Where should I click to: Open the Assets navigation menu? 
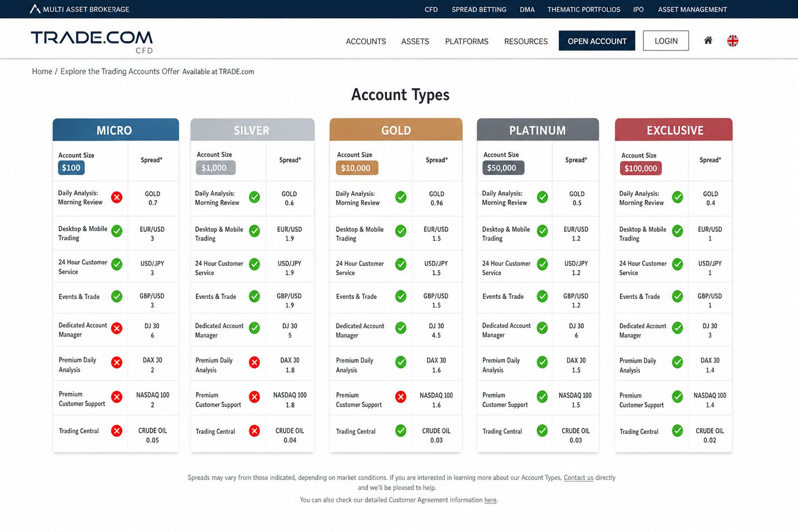point(415,41)
